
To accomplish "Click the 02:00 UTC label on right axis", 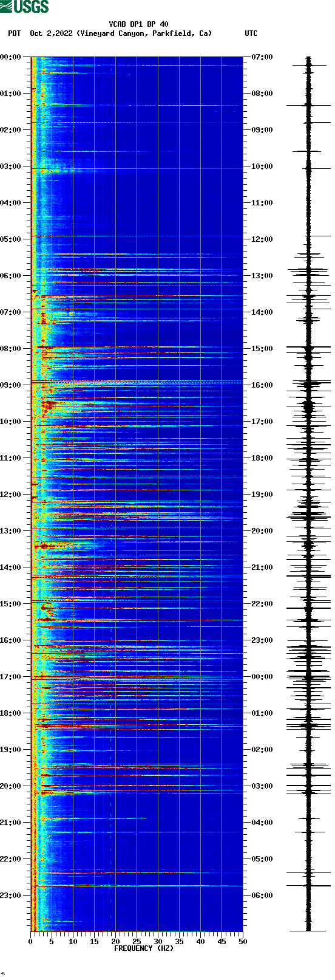I will 262,750.
